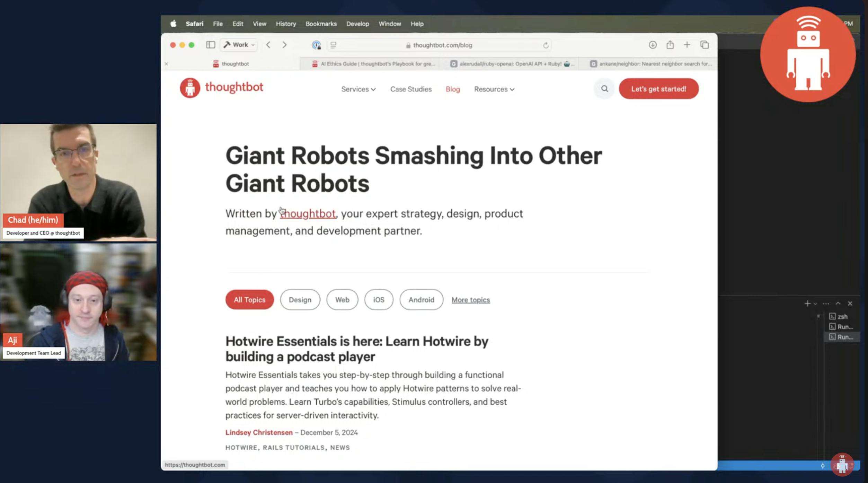The height and width of the screenshot is (483, 868).
Task: Open More topics link
Action: [470, 300]
